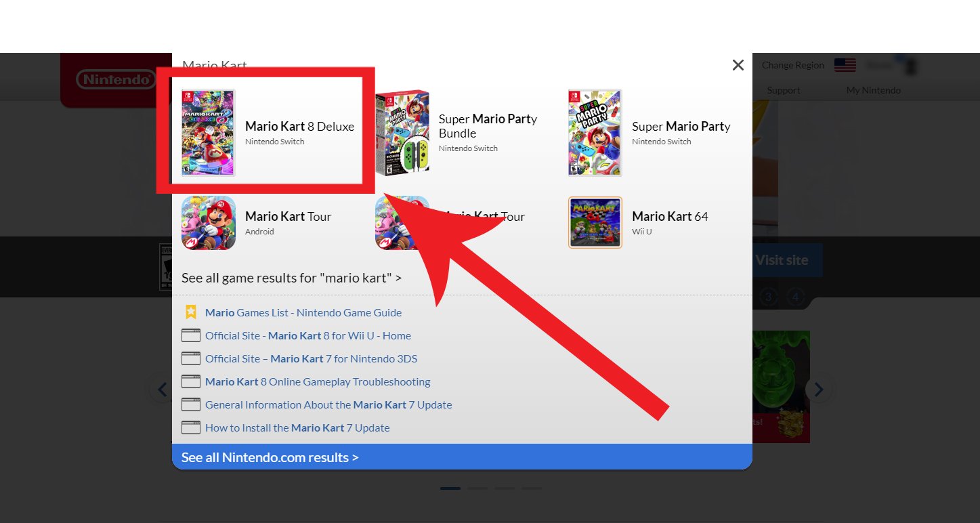Open How to Install Mario Kart 7 Update
The height and width of the screenshot is (523, 980).
pos(297,427)
